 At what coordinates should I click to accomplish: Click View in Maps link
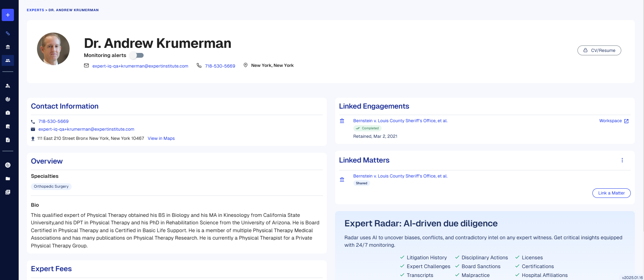coord(161,138)
